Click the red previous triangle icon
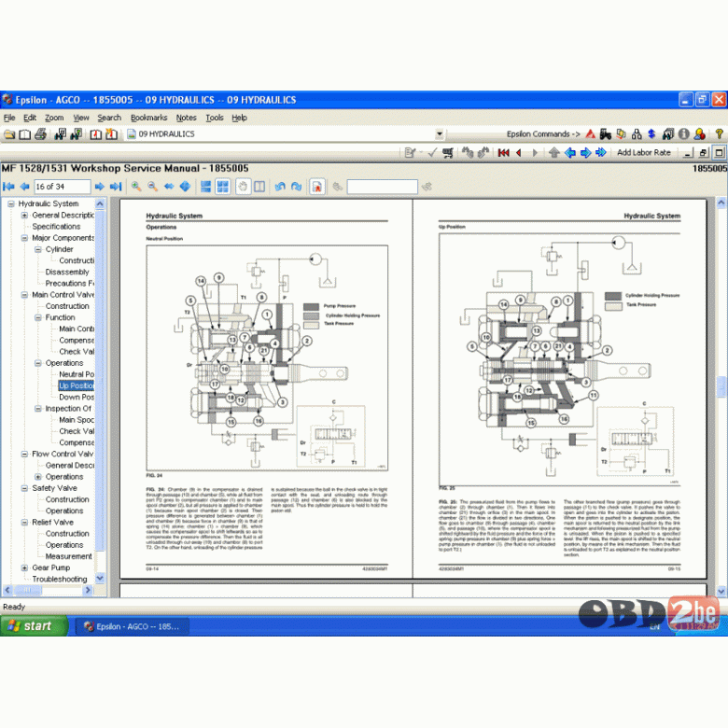This screenshot has width=728, height=728. pyautogui.click(x=519, y=153)
